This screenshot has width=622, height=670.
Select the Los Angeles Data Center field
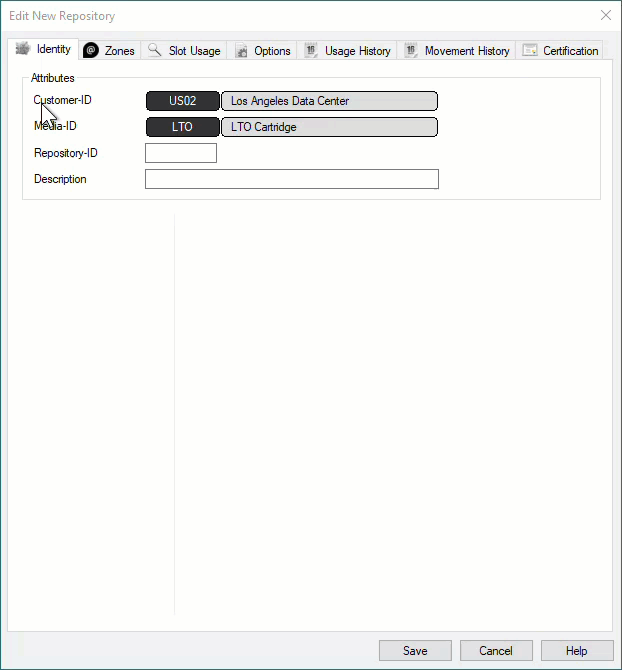[329, 101]
